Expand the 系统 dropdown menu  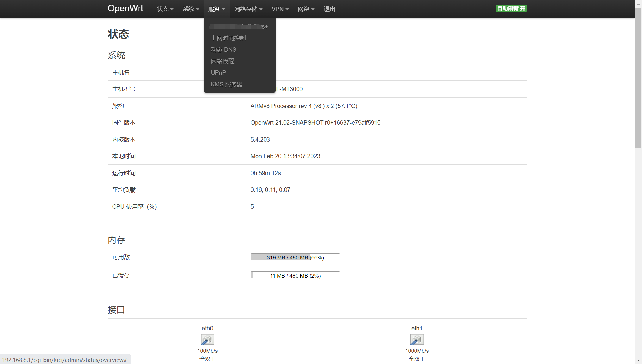click(x=191, y=9)
